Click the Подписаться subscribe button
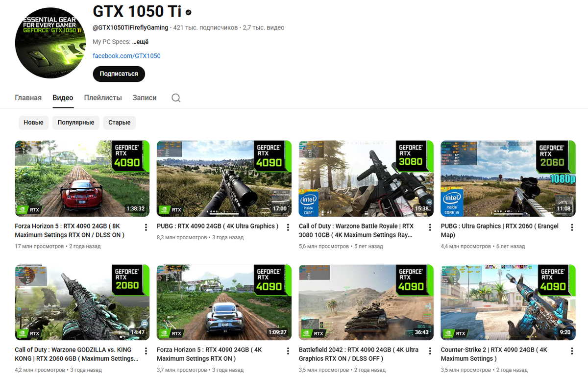The image size is (588, 378). point(119,74)
